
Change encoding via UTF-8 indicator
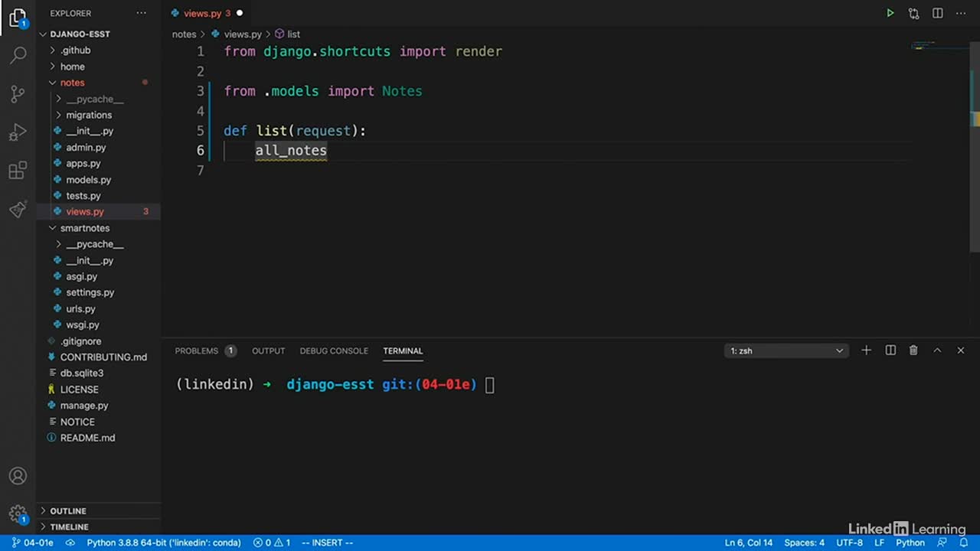coord(850,543)
